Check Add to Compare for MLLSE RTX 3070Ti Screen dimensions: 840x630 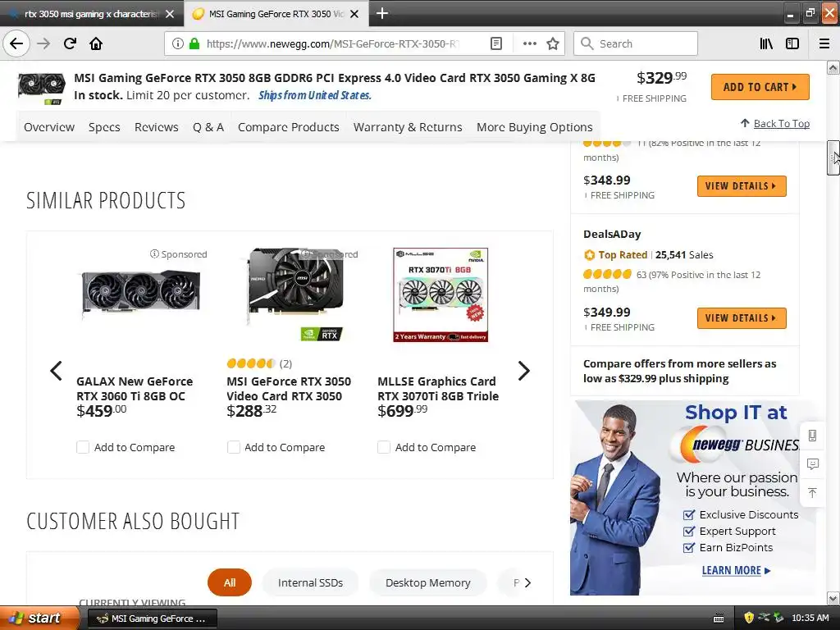coord(384,447)
